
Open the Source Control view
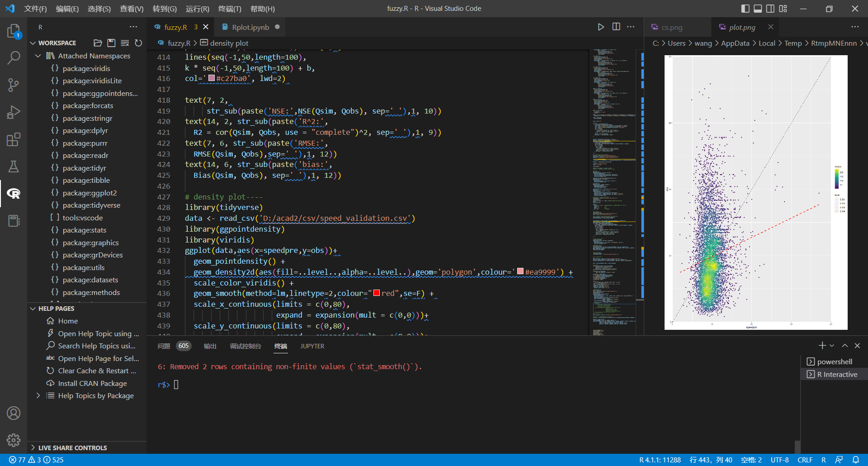pyautogui.click(x=14, y=85)
